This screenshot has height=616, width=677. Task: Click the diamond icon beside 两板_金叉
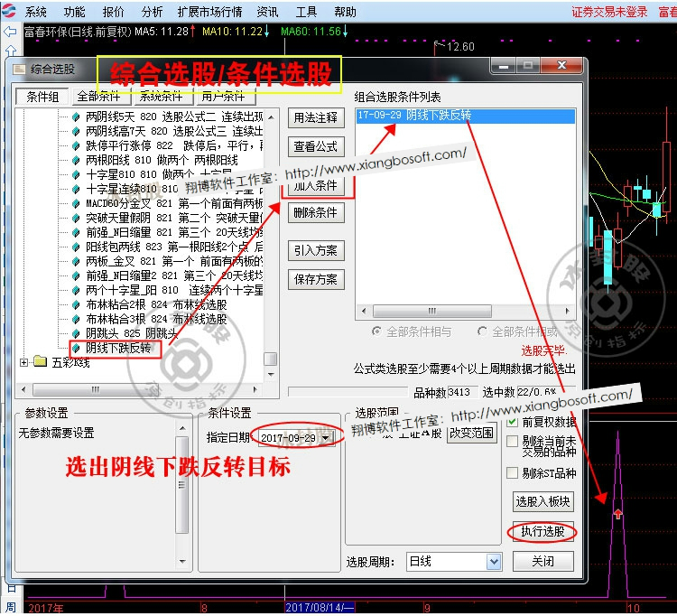click(x=76, y=261)
